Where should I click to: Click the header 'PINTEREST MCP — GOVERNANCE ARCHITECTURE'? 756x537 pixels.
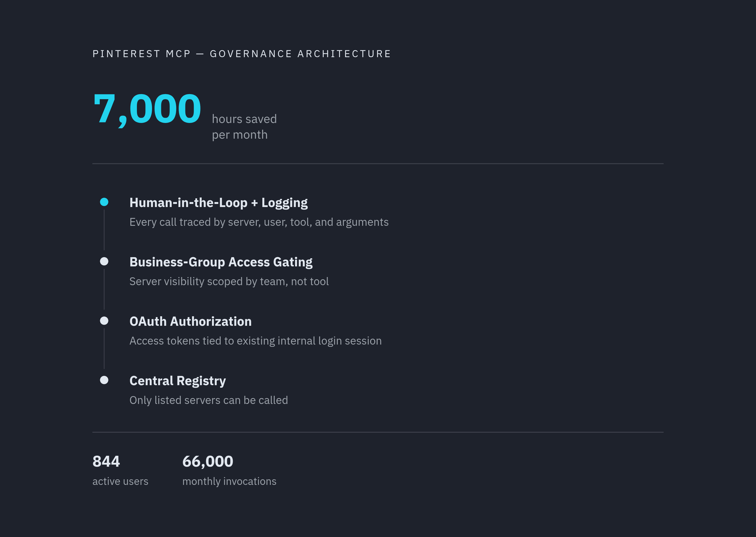[242, 54]
